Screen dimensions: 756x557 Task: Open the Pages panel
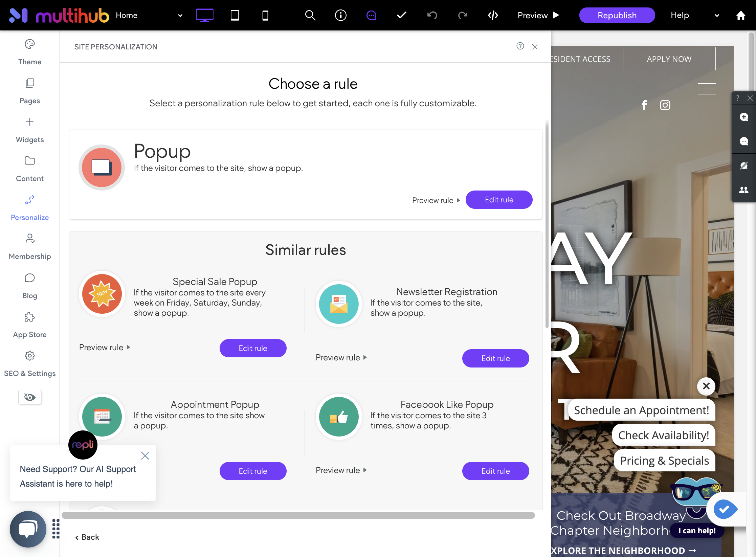30,91
